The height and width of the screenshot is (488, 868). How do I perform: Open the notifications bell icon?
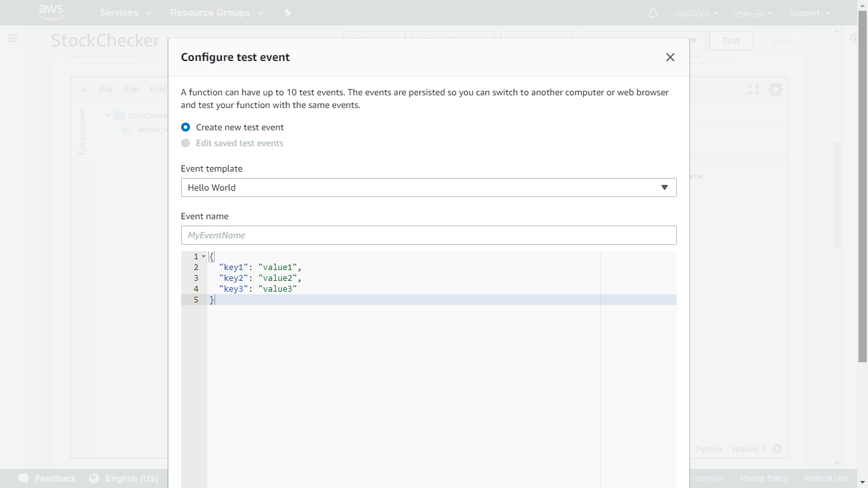click(x=653, y=13)
